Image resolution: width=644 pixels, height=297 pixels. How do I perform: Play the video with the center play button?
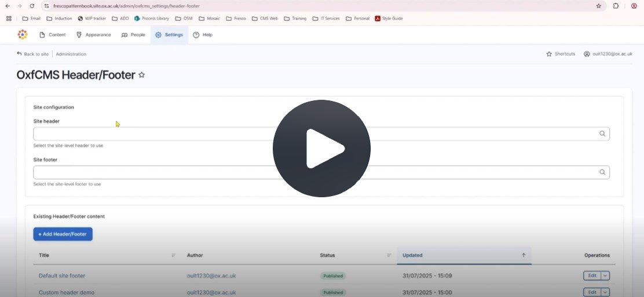pos(321,148)
